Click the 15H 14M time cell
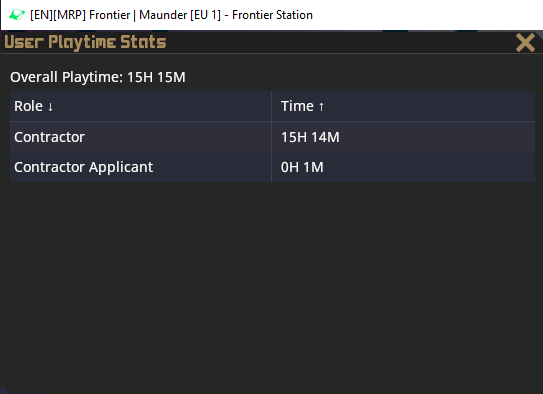 point(310,137)
